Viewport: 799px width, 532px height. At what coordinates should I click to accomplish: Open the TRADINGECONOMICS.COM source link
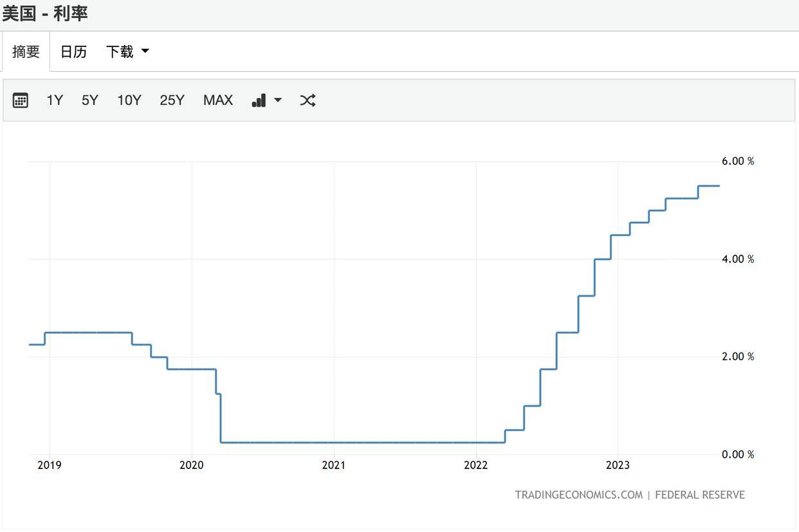578,495
